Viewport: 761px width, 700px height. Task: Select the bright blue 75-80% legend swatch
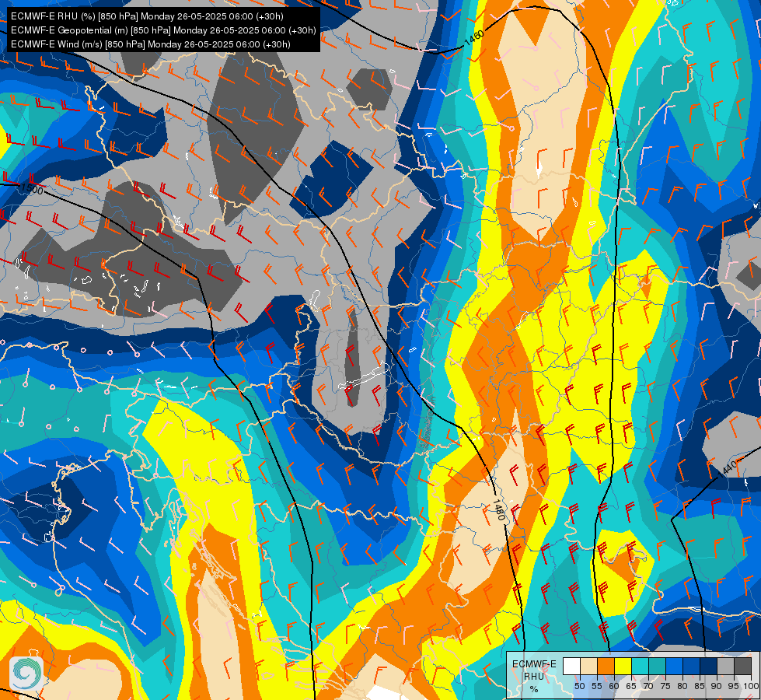click(674, 666)
